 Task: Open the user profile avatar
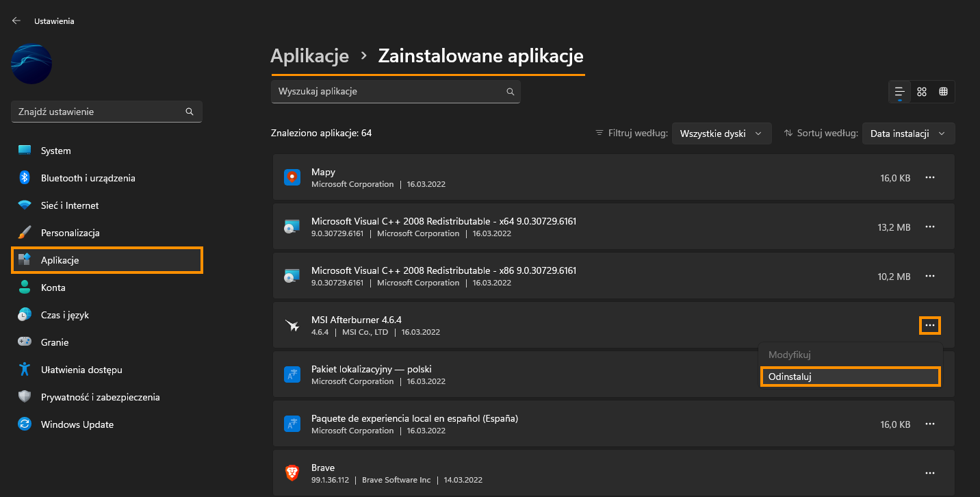click(x=31, y=64)
